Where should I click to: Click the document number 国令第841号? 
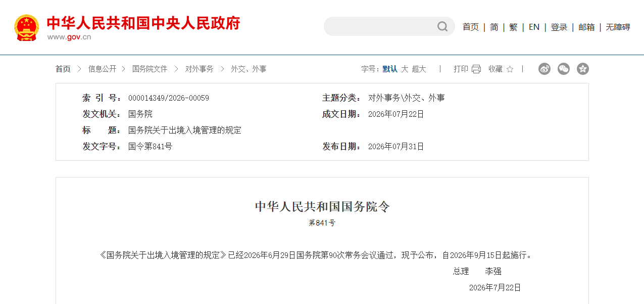click(150, 147)
